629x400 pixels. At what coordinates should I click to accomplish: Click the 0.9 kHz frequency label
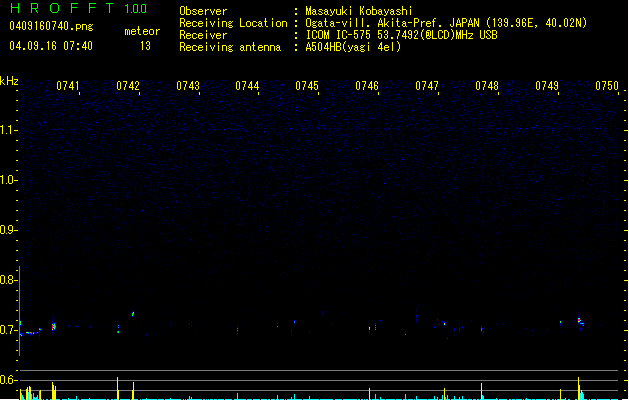[9, 230]
